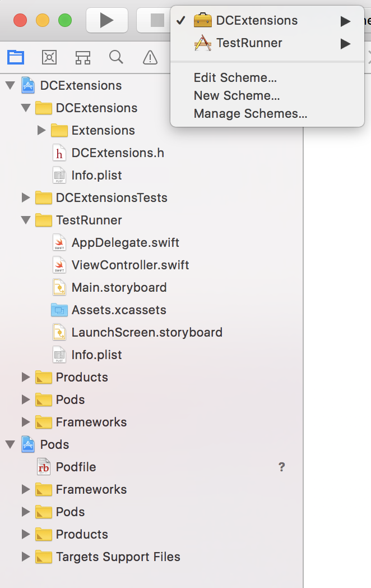Expand the Products folder under DCExtensions project
Image resolution: width=371 pixels, height=588 pixels.
click(x=26, y=377)
